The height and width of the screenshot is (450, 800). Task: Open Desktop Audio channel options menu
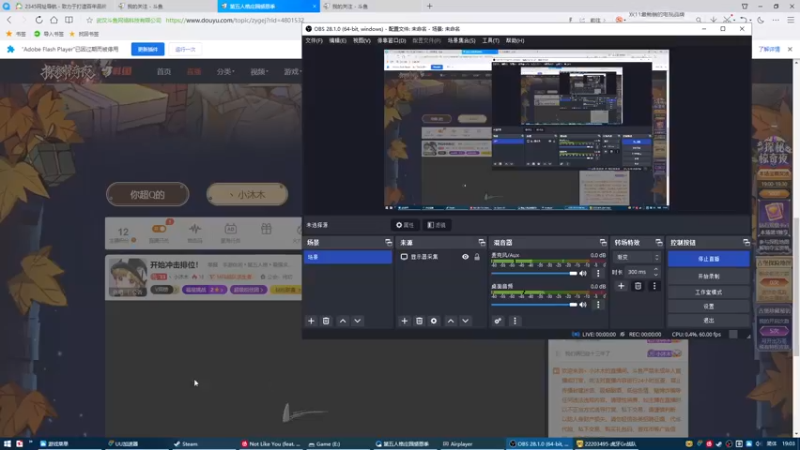[x=598, y=305]
